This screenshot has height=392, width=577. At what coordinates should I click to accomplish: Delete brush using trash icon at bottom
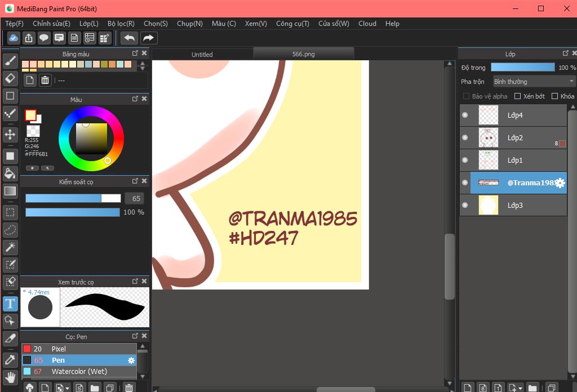click(129, 387)
